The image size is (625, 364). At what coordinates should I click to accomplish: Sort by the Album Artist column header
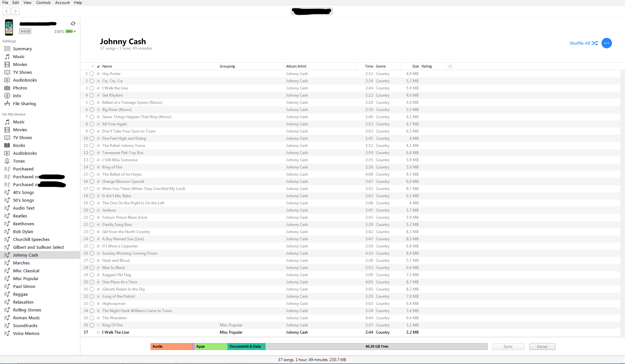point(320,66)
